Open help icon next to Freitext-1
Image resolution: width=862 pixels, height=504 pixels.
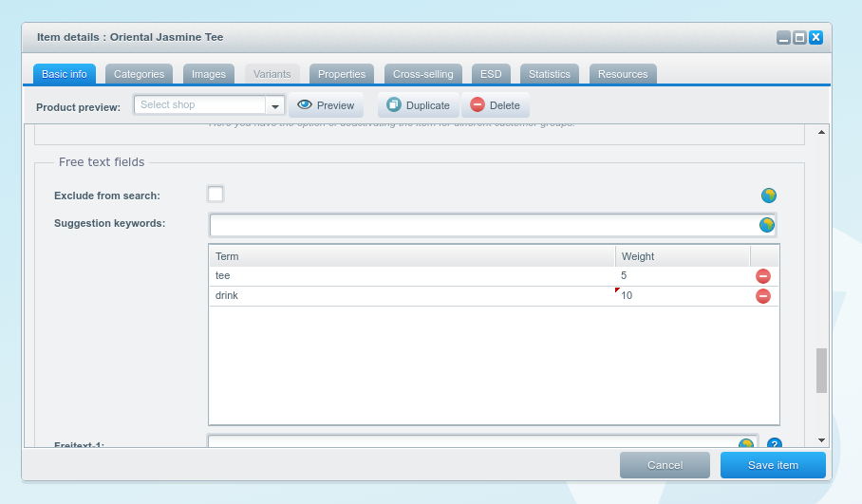(775, 443)
